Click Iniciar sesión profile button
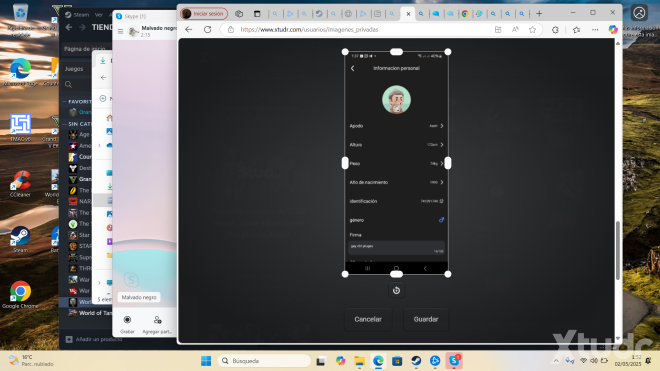 (204, 13)
